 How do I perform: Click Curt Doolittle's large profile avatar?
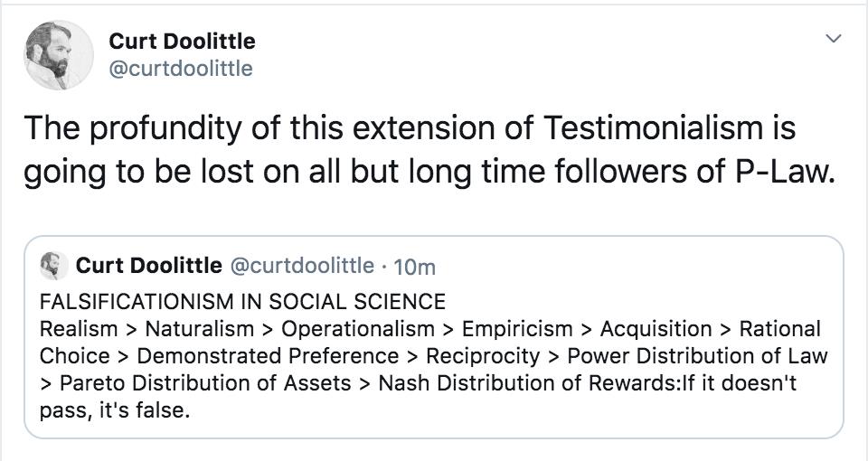coord(58,54)
